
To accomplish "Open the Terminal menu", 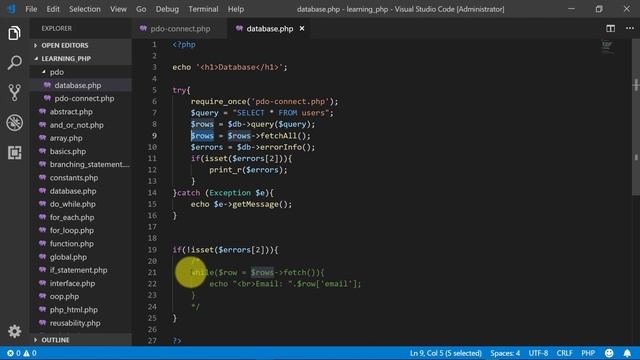I will 203,9.
